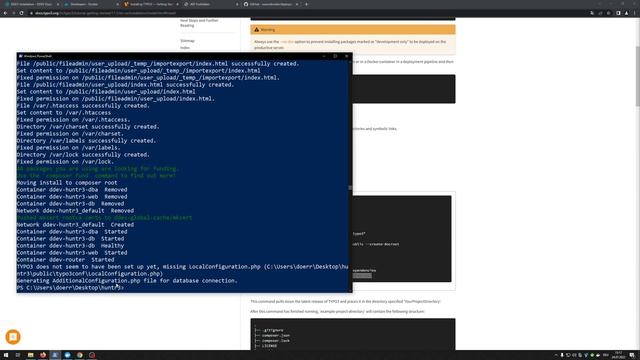Image resolution: width=640 pixels, height=360 pixels.
Task: Open the red circle app on taskbar
Action: [92, 355]
